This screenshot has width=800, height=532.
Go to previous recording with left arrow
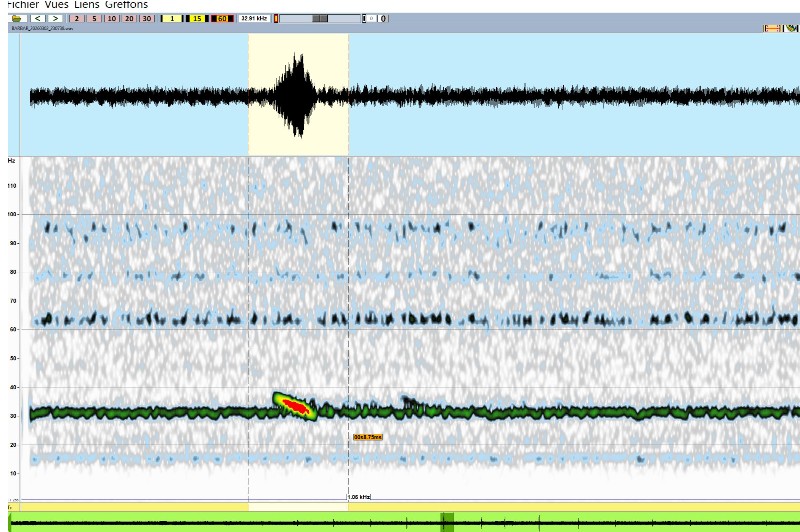coord(37,18)
